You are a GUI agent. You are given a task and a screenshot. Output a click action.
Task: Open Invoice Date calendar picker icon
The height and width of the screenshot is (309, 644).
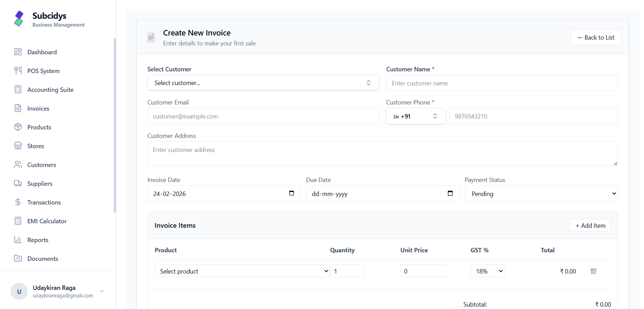click(291, 193)
